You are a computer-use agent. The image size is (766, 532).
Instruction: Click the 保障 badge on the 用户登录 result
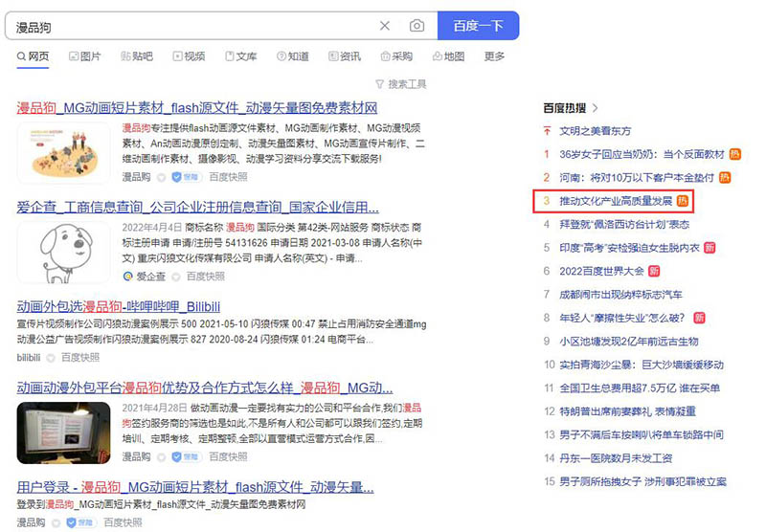point(81,522)
